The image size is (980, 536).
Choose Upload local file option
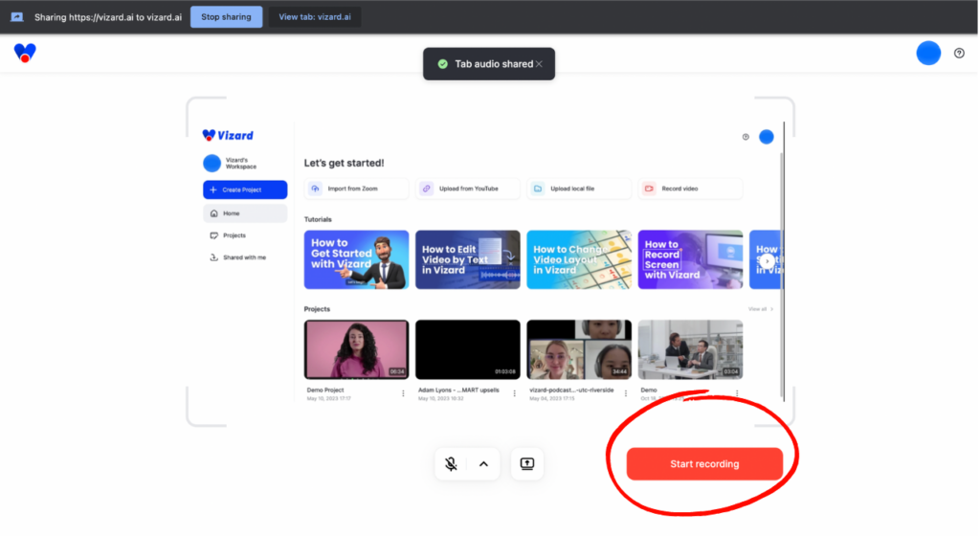(579, 189)
